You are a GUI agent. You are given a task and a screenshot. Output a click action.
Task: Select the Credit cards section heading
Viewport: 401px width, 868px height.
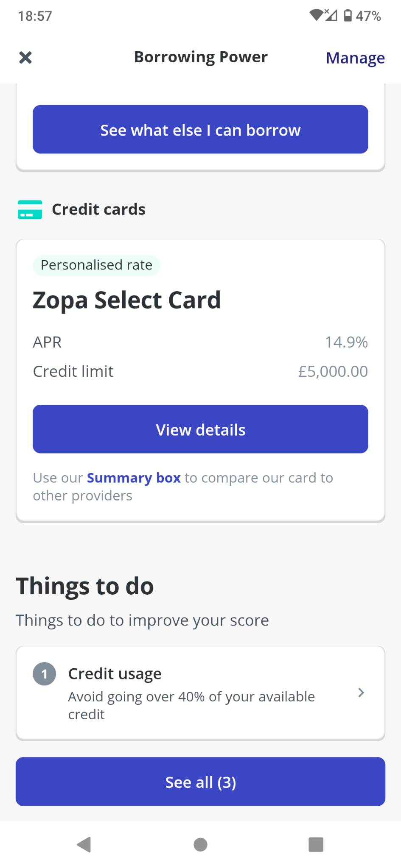98,209
